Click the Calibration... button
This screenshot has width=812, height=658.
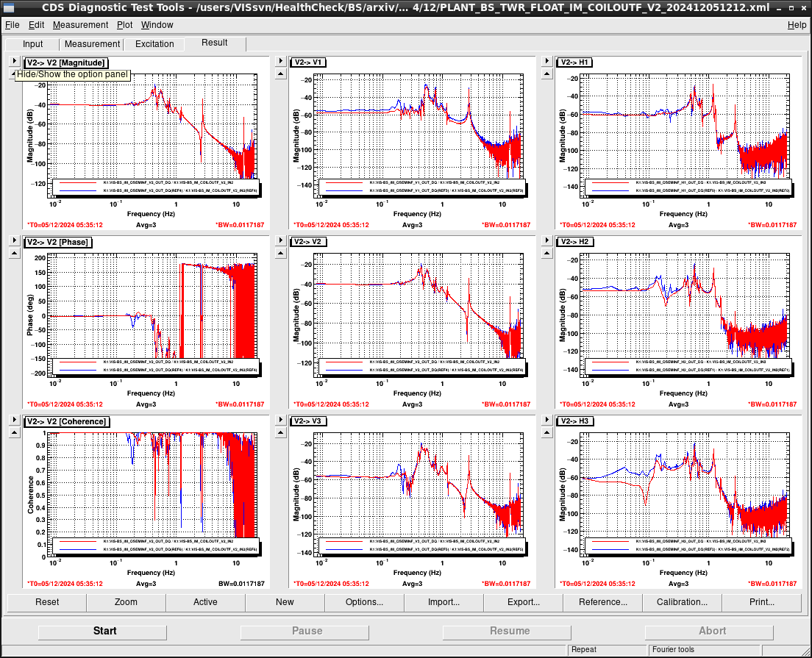[x=682, y=602]
